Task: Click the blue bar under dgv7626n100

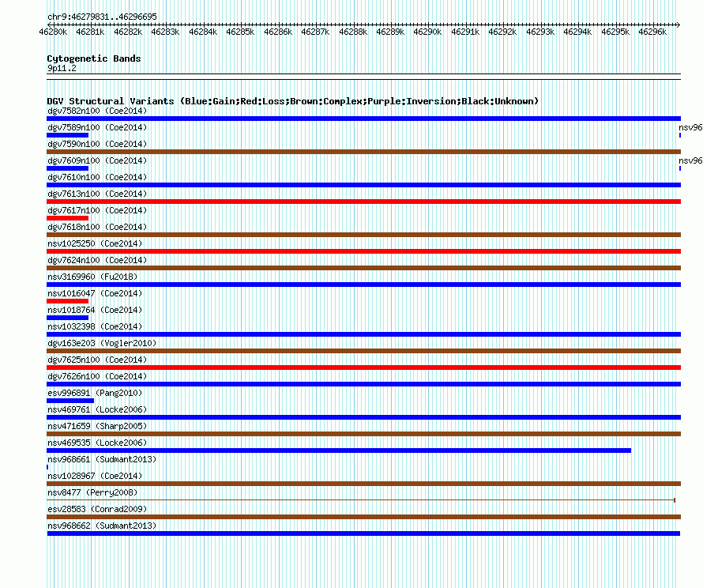Action: tap(363, 384)
